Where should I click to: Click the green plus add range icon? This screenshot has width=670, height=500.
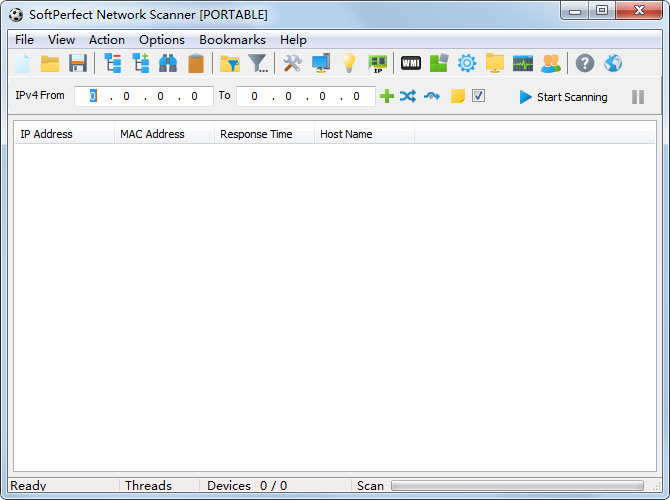(386, 97)
